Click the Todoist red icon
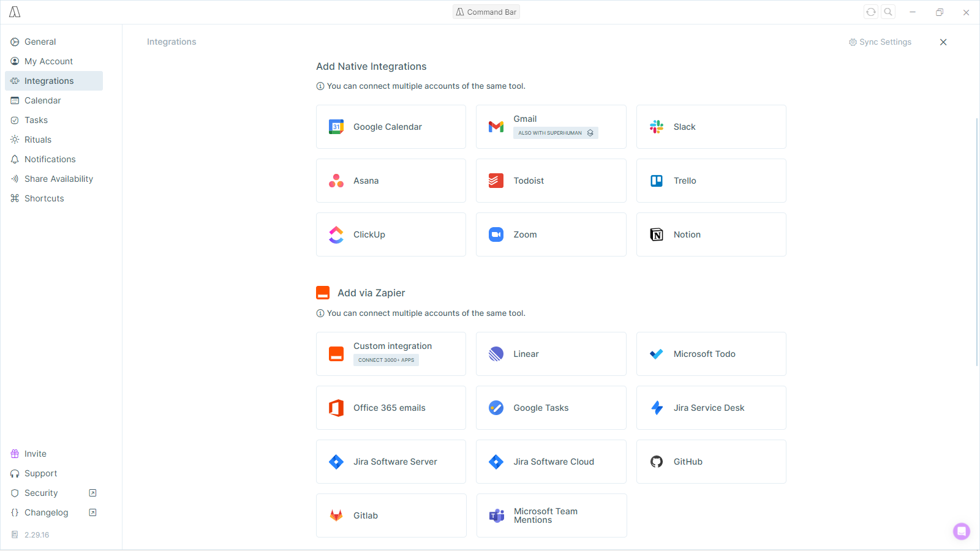This screenshot has height=551, width=980. click(496, 181)
